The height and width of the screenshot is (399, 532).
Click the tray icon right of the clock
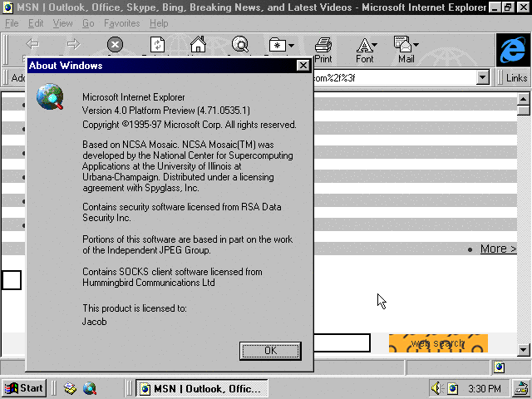tap(522, 389)
